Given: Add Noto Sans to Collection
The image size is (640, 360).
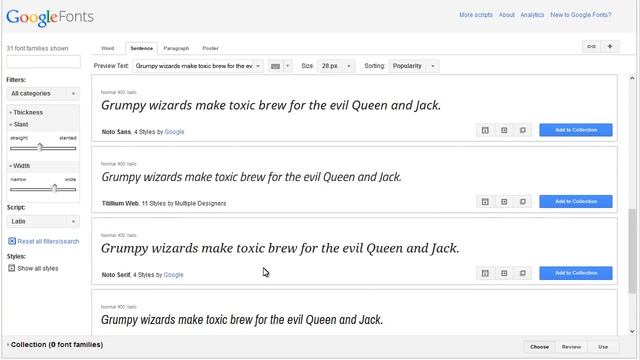Looking at the screenshot, I should (576, 130).
